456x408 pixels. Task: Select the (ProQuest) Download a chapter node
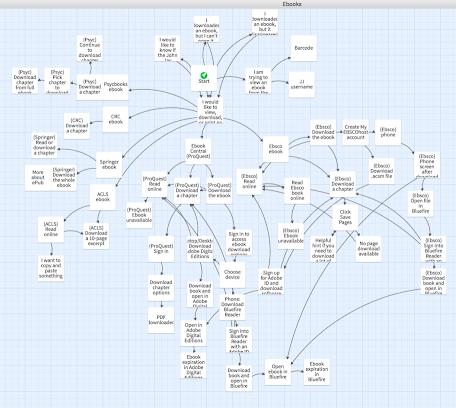click(187, 191)
